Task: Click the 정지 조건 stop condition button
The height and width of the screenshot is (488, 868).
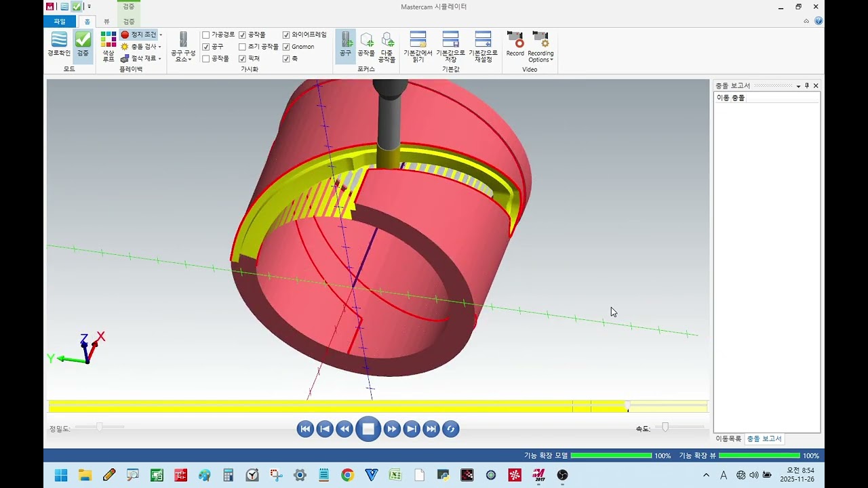Action: [x=138, y=35]
